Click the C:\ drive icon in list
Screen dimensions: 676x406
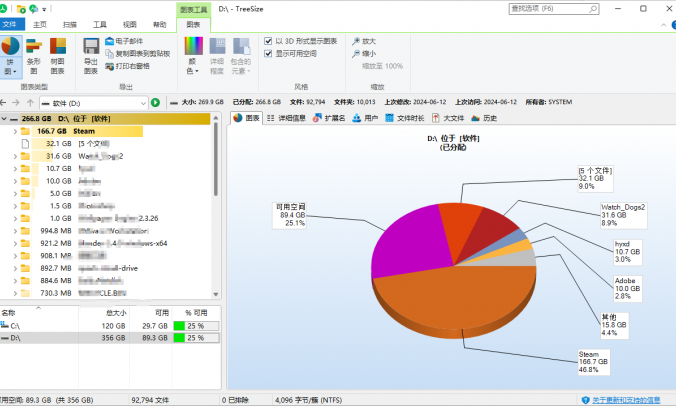pos(5,325)
